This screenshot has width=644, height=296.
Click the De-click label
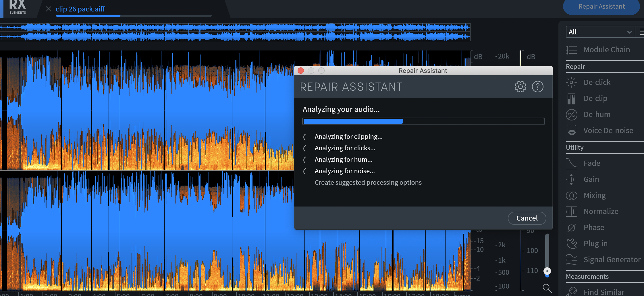(x=597, y=82)
